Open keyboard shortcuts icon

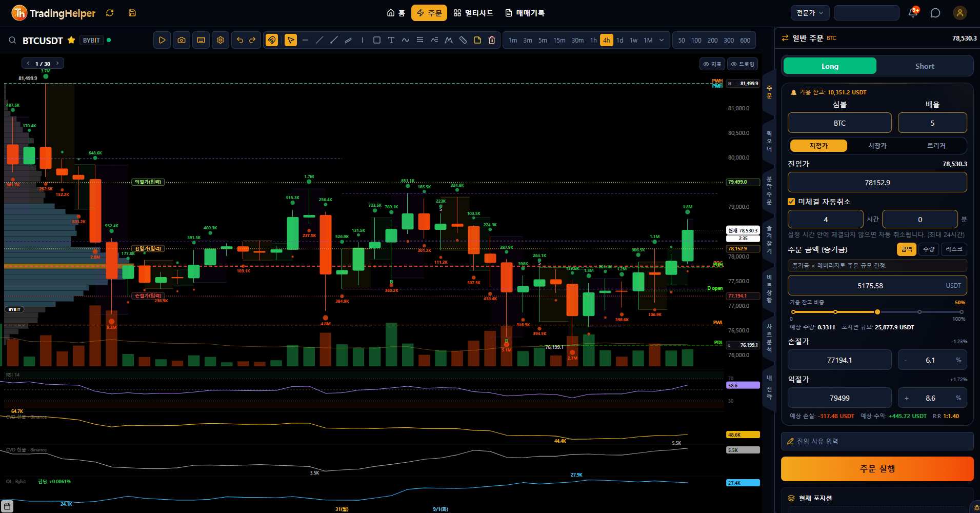(201, 40)
